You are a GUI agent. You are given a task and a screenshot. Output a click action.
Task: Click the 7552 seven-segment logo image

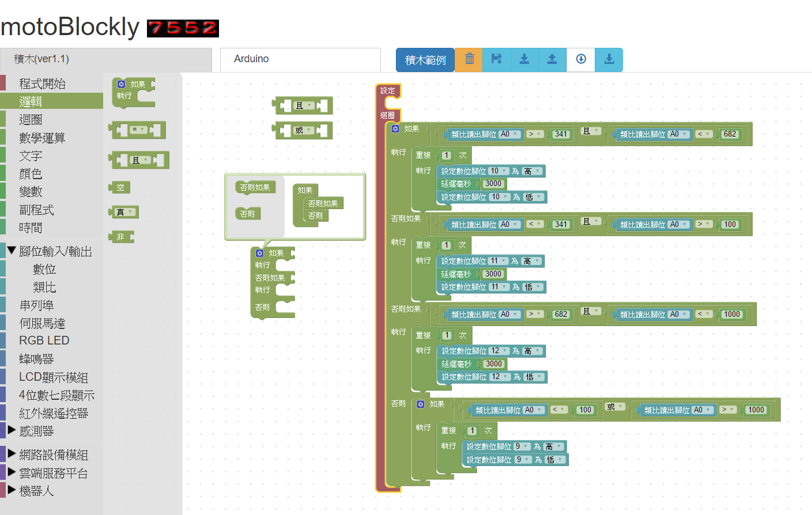pos(183,28)
